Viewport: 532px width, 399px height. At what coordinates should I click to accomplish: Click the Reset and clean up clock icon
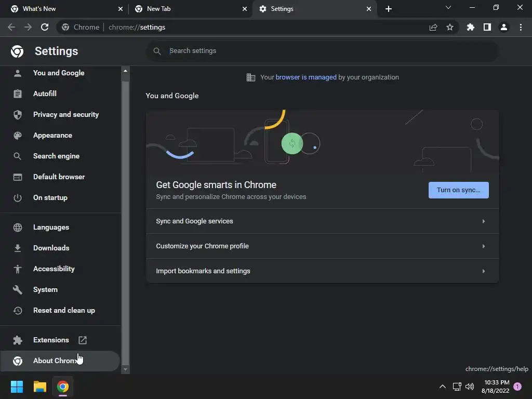coord(18,311)
